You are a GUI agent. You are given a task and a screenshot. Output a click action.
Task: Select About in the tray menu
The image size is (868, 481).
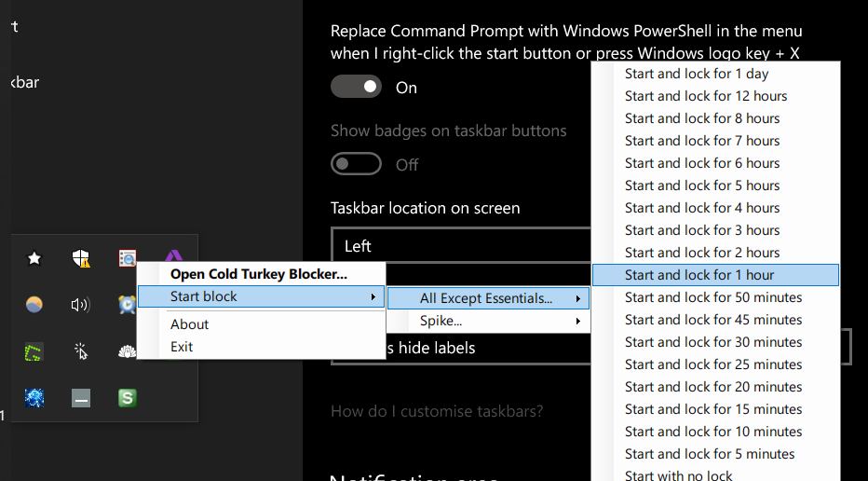point(261,324)
